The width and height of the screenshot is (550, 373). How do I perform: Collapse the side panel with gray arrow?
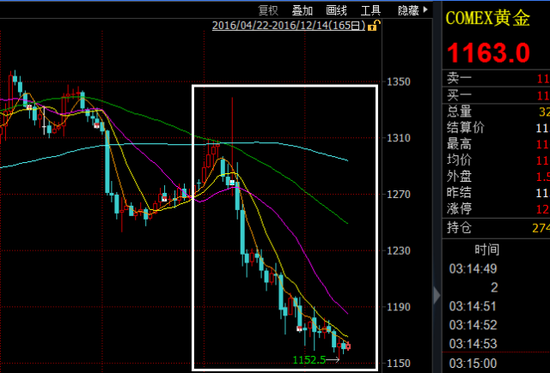(437, 295)
